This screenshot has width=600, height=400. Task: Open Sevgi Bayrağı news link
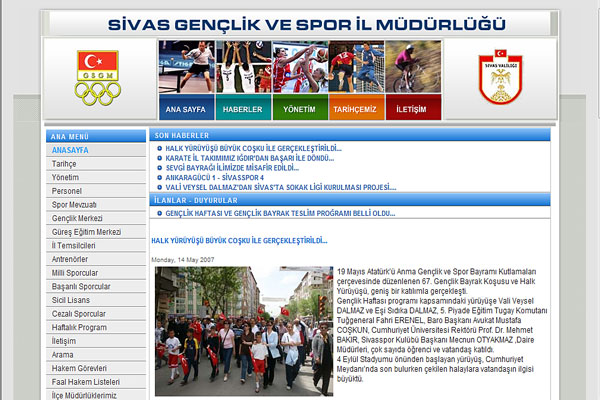pos(232,168)
